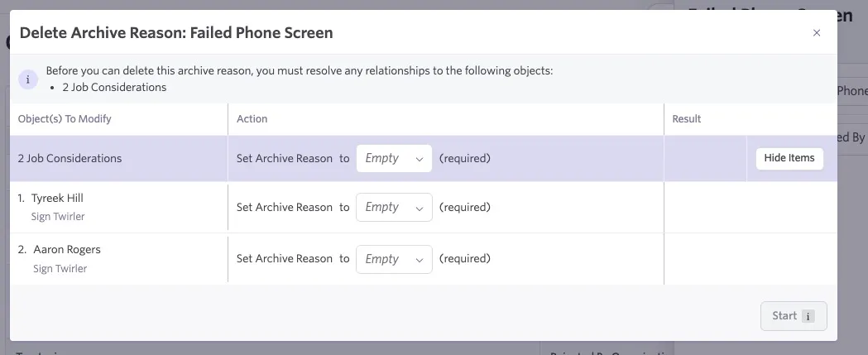Click the (required) label in the Aaron Rogers row
Viewport: 868px width, 355px height.
coord(465,259)
